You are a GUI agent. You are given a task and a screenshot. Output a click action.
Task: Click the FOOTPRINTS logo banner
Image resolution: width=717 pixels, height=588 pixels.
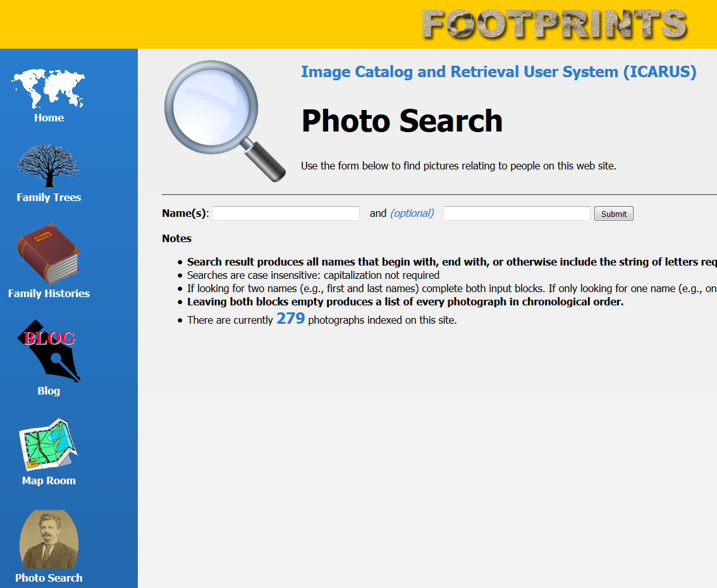(555, 24)
